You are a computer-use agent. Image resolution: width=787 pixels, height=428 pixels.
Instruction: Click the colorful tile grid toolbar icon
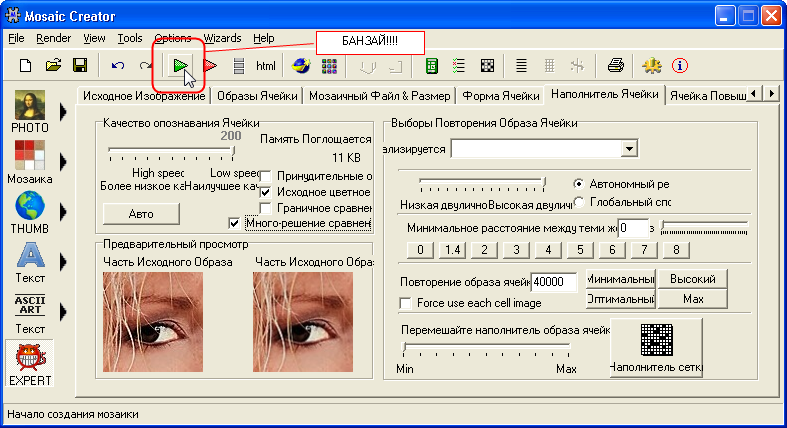pos(329,66)
